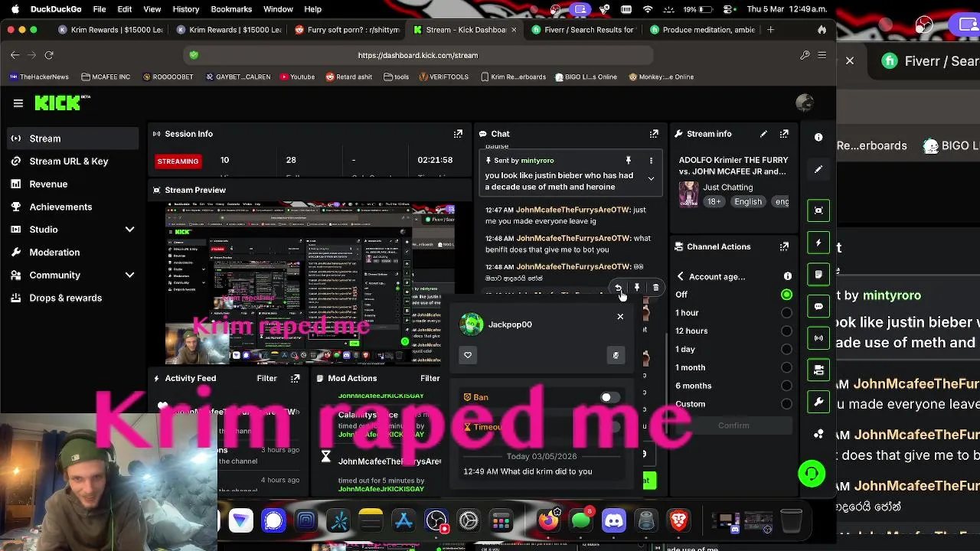The height and width of the screenshot is (551, 980).
Task: Pop out the Chat panel
Action: pos(654,133)
